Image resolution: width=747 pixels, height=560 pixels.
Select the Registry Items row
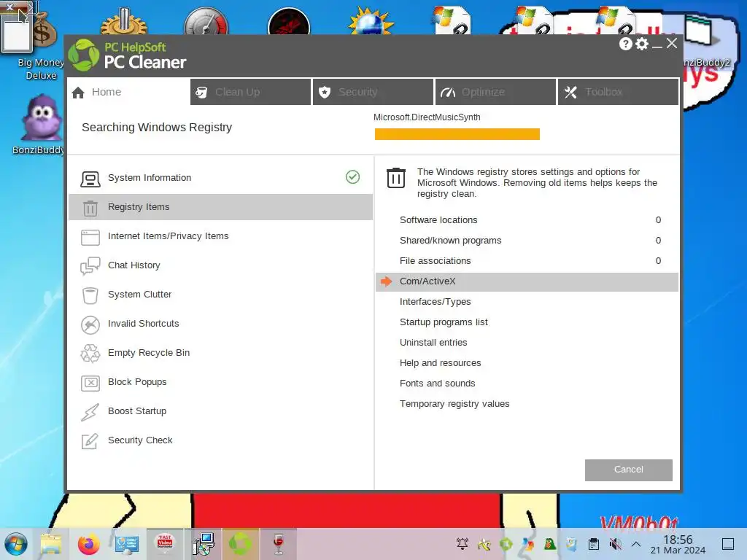(220, 206)
